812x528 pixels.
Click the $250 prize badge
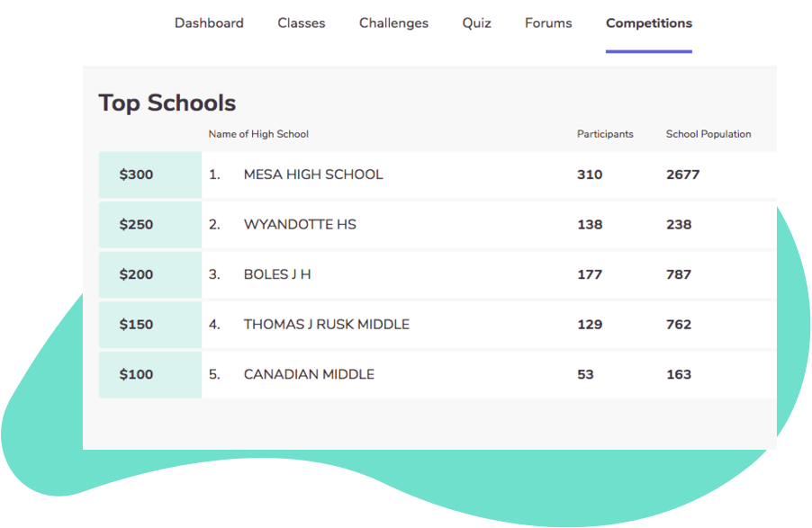(x=137, y=225)
